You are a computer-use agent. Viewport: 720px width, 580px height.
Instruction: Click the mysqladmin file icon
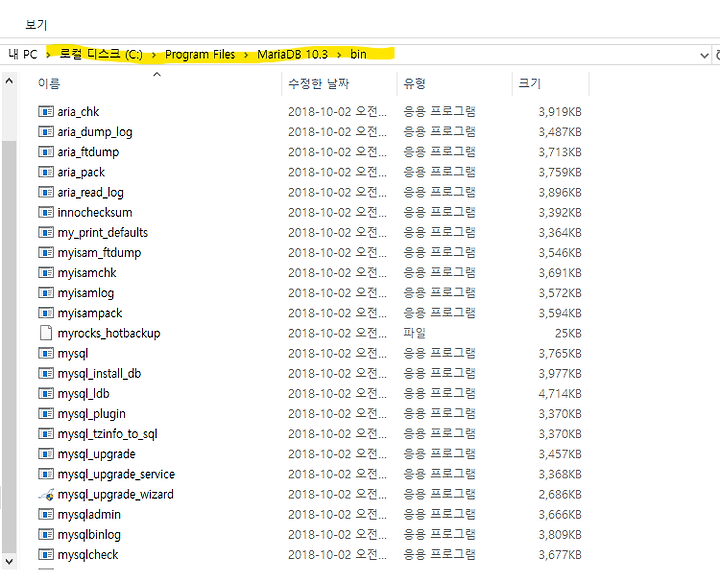tap(46, 514)
